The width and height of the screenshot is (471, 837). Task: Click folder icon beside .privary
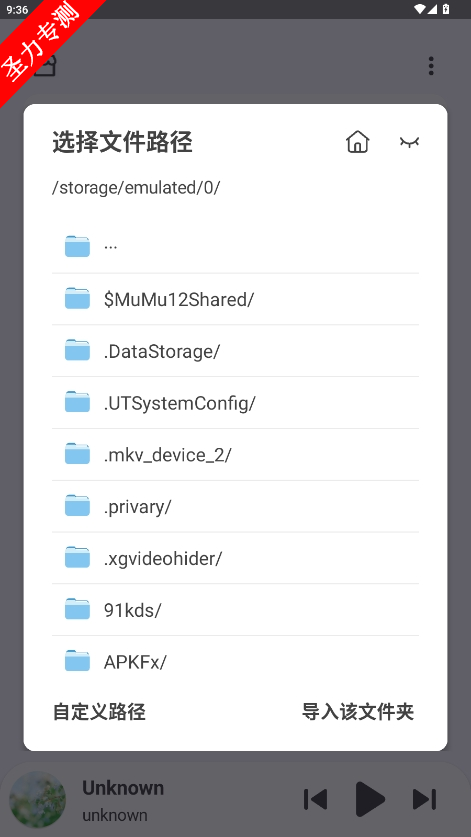[77, 506]
